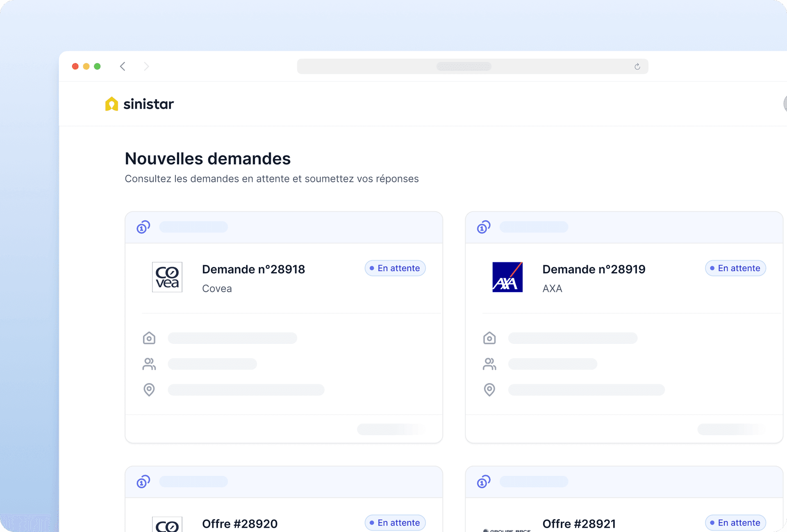Screen dimensions: 787x532
Task: Toggle the En attente status on Demande n°28919
Action: tap(735, 268)
